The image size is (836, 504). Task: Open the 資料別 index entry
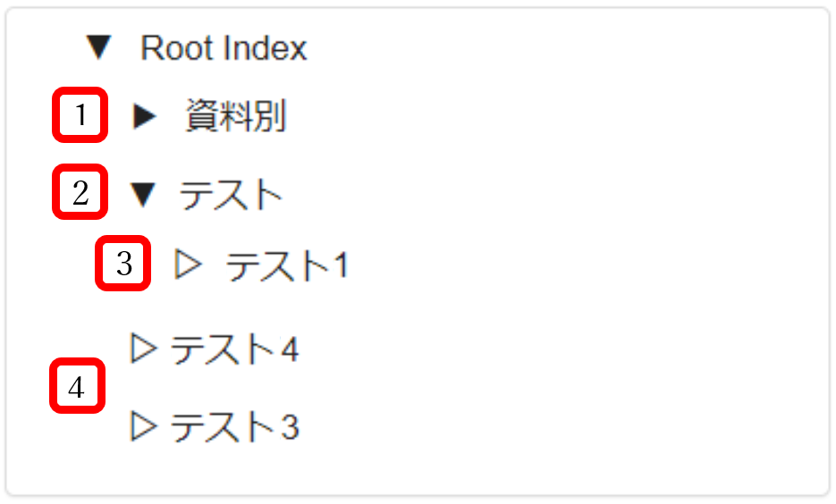pos(236,116)
